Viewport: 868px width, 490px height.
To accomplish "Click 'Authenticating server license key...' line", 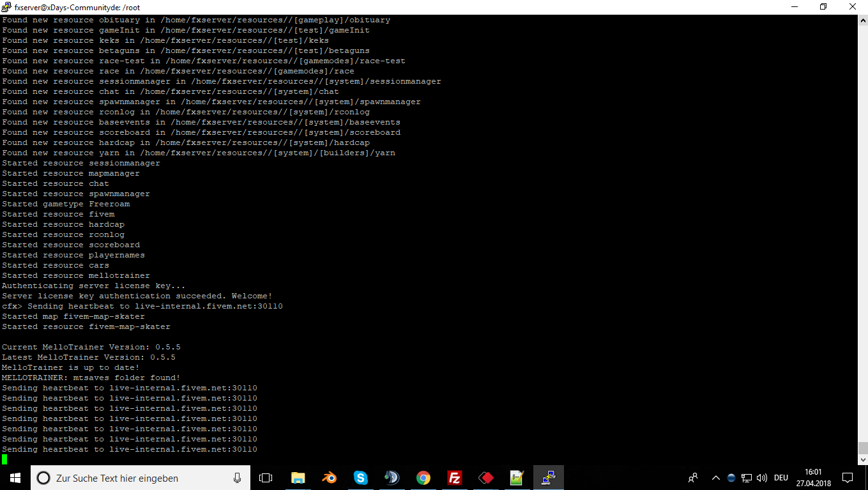I will (94, 286).
